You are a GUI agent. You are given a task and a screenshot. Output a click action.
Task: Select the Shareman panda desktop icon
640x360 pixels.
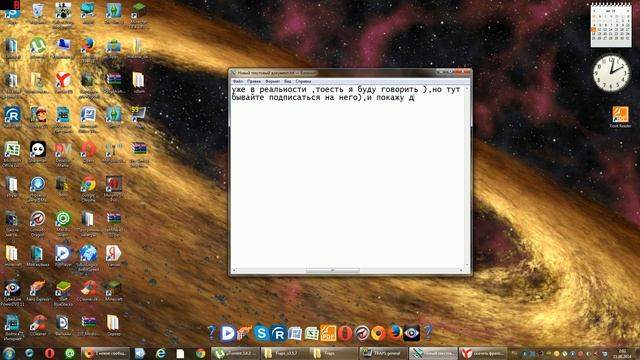coord(38,152)
